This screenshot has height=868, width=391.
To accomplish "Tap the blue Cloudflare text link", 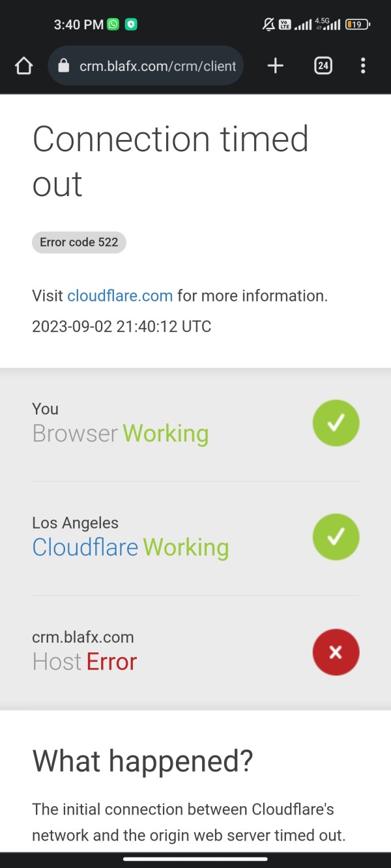I will coord(85,548).
